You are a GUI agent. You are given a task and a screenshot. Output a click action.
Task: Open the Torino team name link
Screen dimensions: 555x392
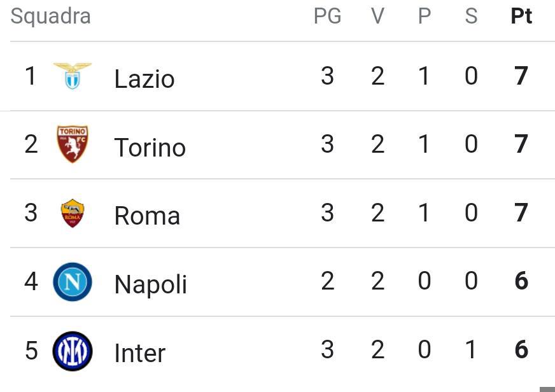click(x=150, y=148)
